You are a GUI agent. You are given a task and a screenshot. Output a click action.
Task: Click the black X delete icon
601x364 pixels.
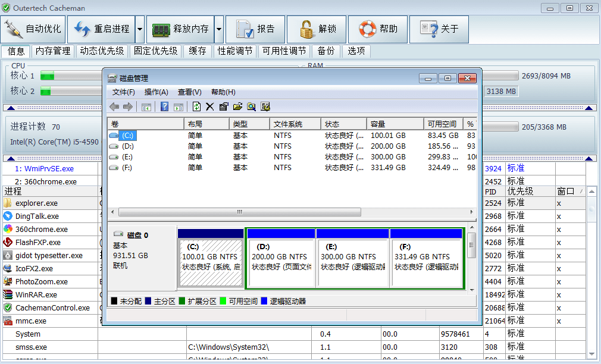coord(210,106)
